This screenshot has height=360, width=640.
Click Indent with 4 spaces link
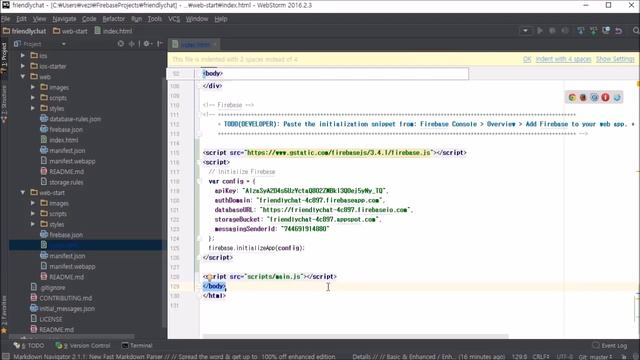pyautogui.click(x=563, y=59)
